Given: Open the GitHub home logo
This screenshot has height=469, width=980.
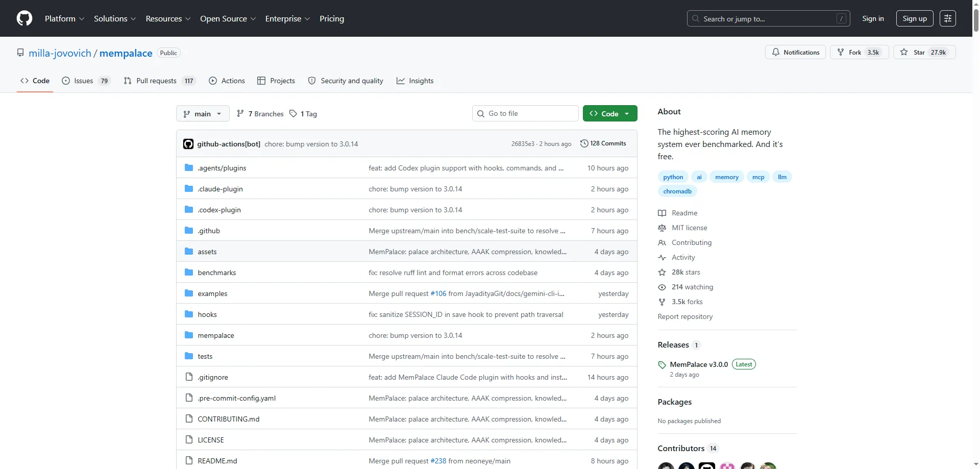Looking at the screenshot, I should [x=24, y=18].
